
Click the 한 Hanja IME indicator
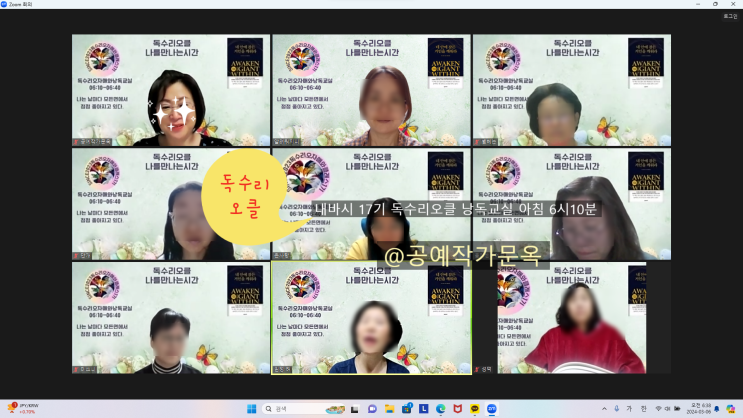tap(643, 409)
